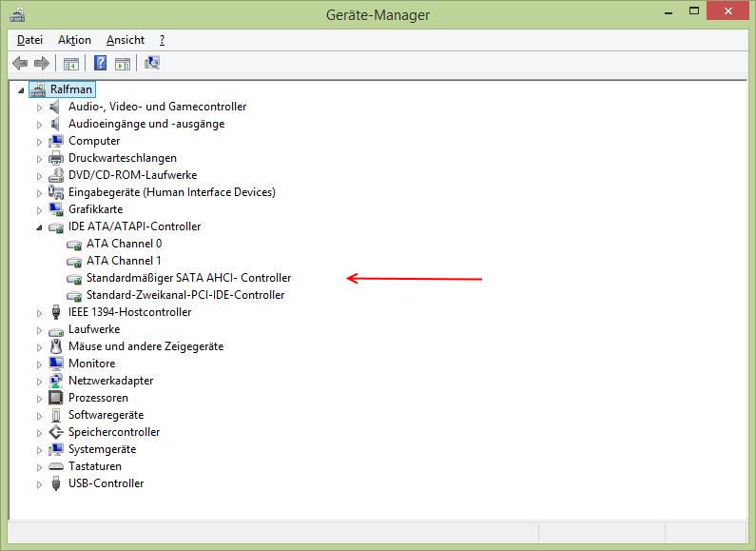Click the Softwaregeräte icon

56,415
